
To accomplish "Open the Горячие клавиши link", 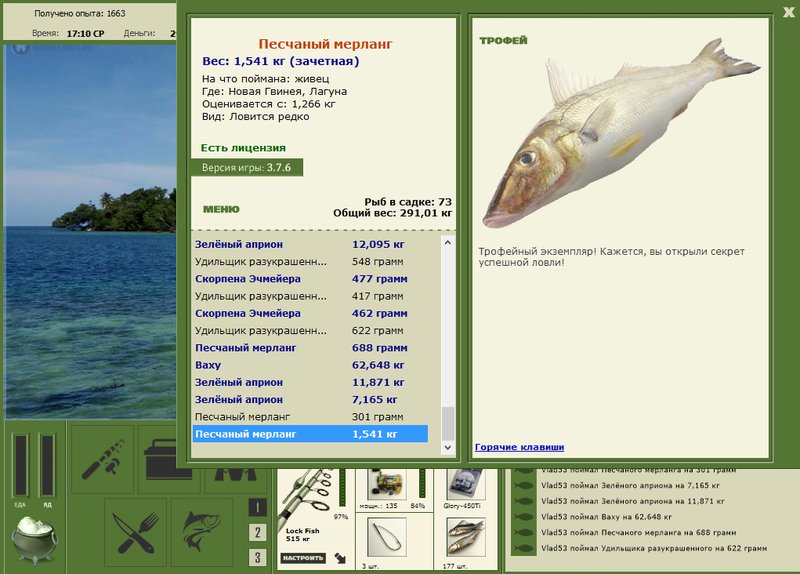I will click(519, 447).
